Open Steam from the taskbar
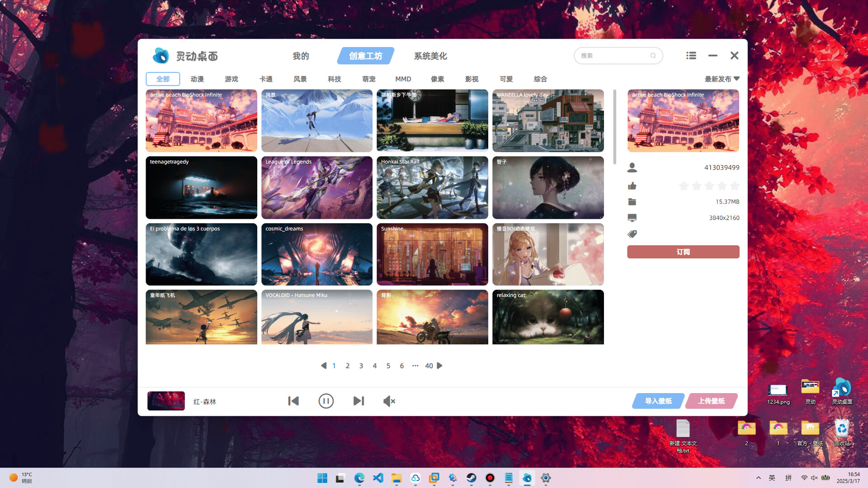 click(471, 478)
